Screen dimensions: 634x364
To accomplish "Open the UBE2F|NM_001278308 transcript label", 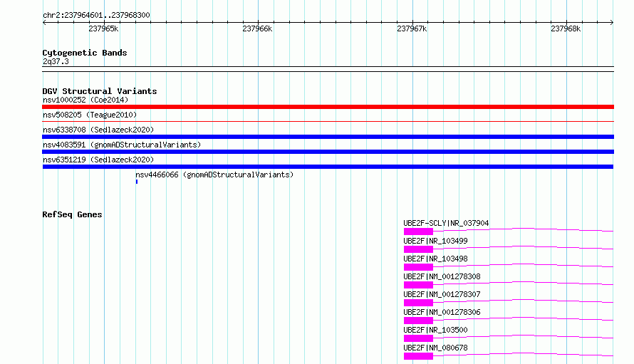I will 442,276.
